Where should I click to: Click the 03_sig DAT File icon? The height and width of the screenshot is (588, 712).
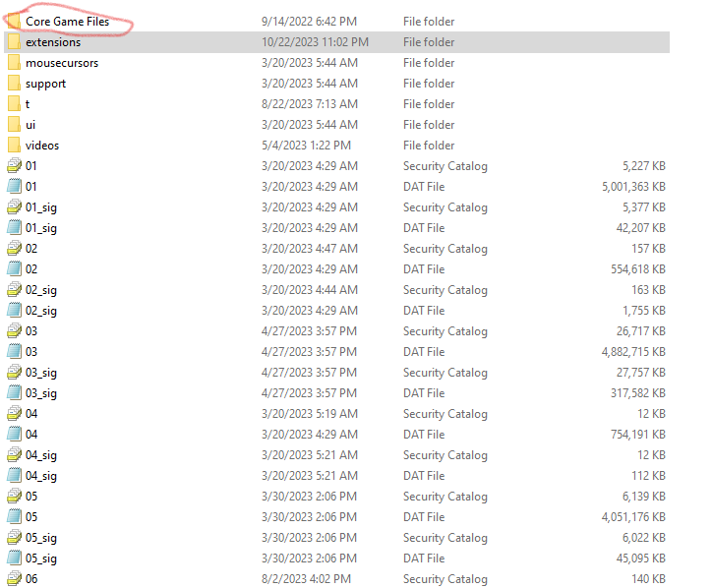coord(14,393)
